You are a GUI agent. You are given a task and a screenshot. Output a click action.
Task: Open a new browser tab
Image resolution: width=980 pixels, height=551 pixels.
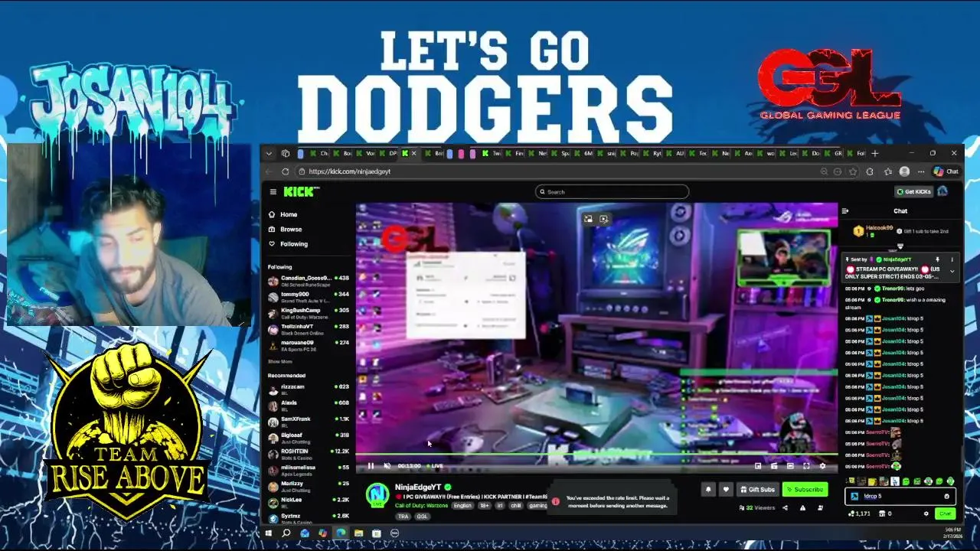point(874,153)
